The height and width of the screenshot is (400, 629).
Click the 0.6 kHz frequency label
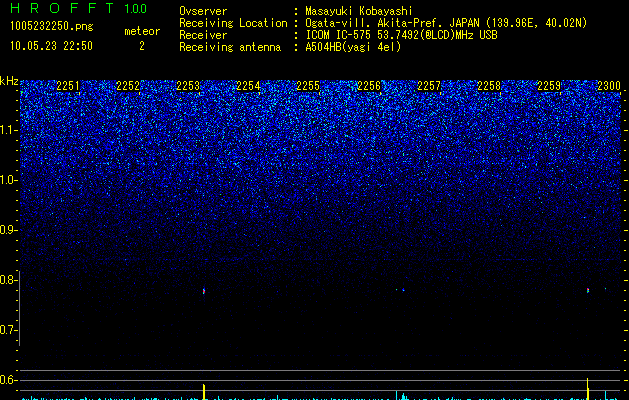(x=9, y=380)
